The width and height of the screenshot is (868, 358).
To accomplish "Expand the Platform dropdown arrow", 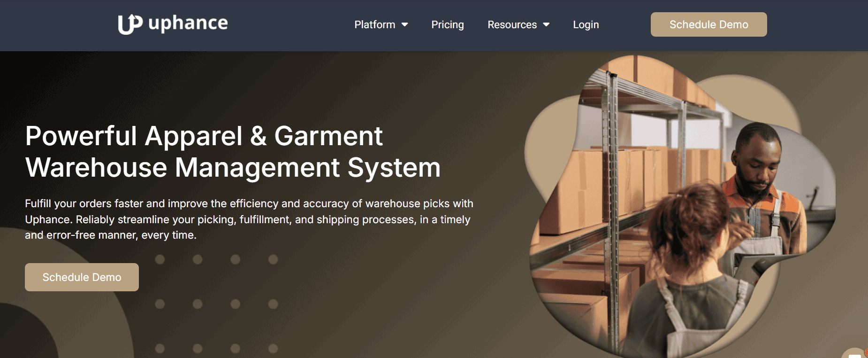I will click(x=404, y=25).
